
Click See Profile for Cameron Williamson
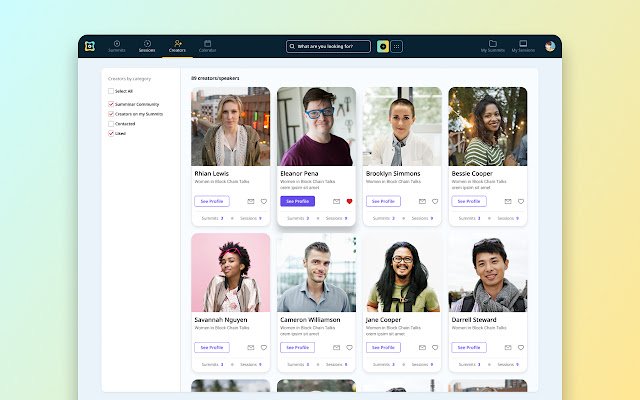pyautogui.click(x=298, y=347)
